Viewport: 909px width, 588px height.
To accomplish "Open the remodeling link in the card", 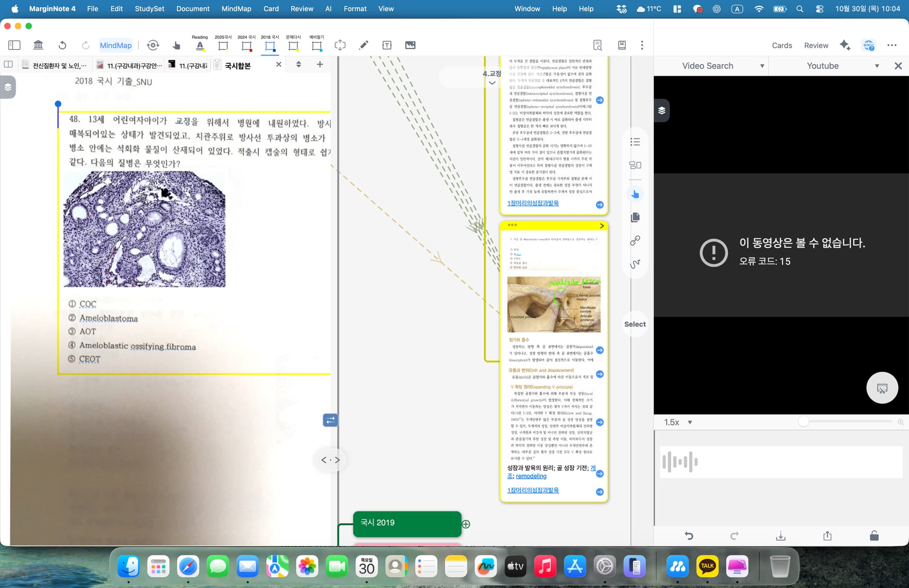I will coord(531,476).
